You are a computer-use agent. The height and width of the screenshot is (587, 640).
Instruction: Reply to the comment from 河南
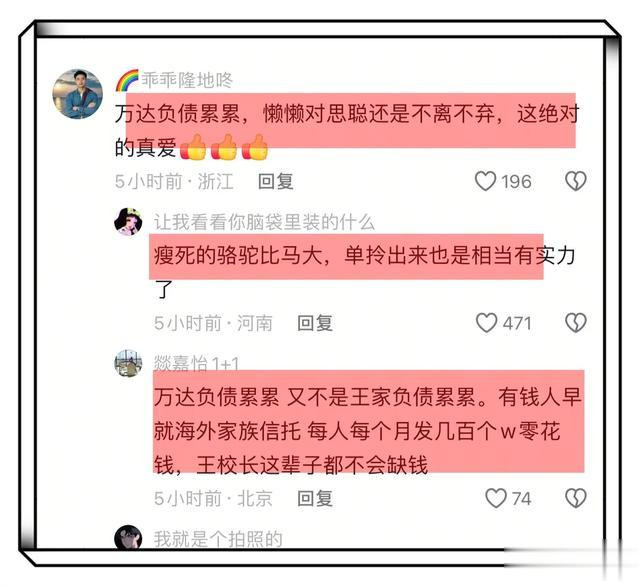[x=315, y=323]
